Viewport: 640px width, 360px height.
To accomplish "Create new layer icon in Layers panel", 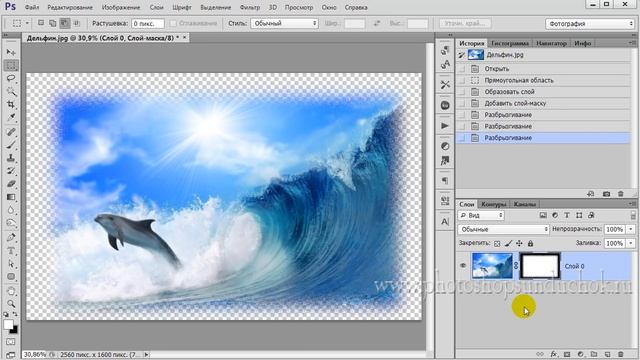I will pyautogui.click(x=607, y=354).
